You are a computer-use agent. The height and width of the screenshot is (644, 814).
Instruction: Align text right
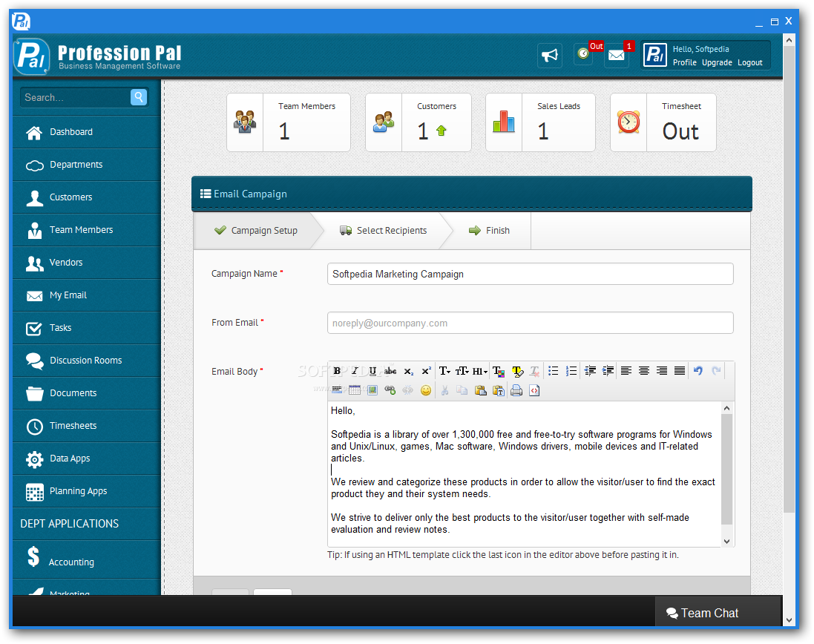(x=662, y=371)
